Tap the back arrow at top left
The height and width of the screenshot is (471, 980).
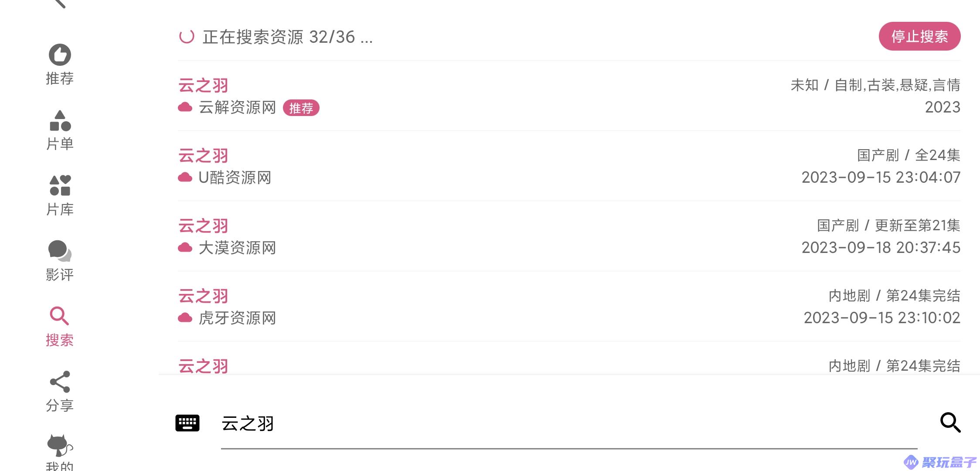coord(60,3)
